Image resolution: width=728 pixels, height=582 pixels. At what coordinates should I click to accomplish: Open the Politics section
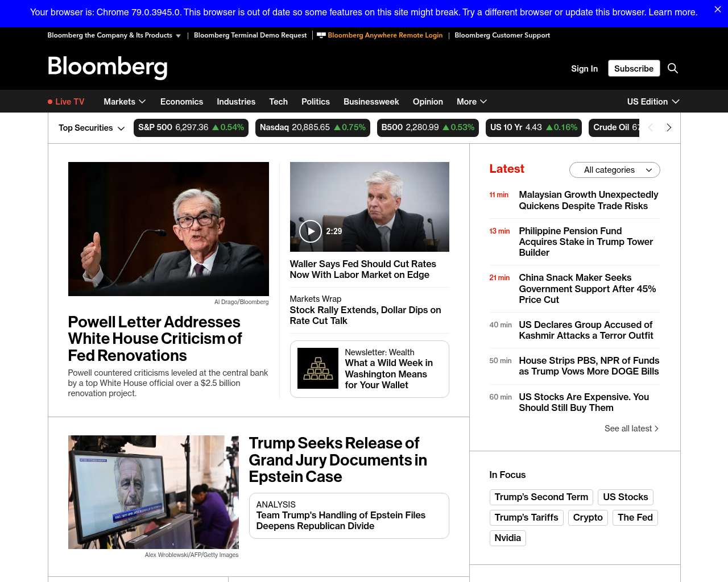tap(316, 102)
